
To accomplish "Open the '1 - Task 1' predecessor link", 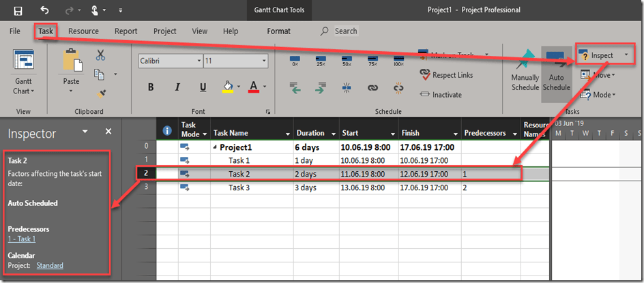I will [22, 239].
